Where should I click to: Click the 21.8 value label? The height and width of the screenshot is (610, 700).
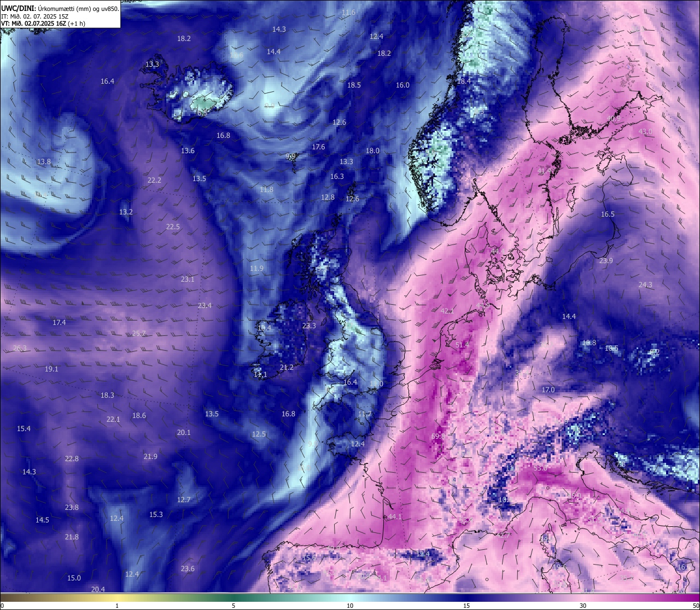(x=72, y=537)
